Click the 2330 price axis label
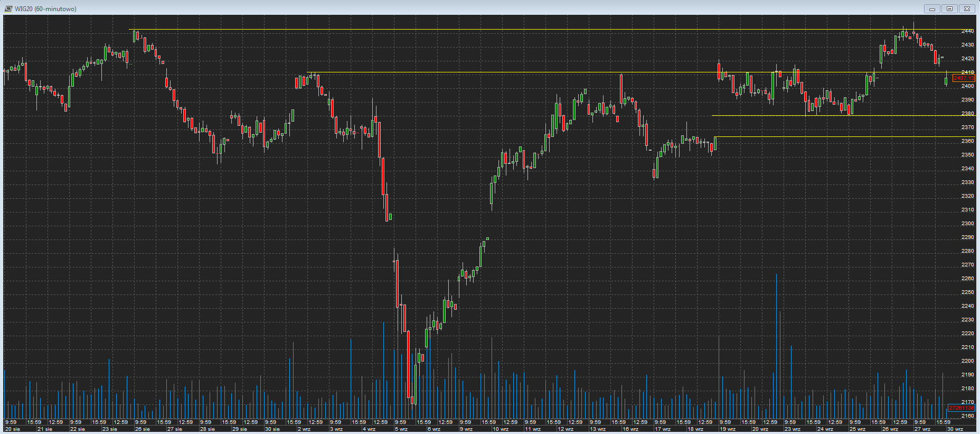The image size is (980, 434). [x=967, y=182]
